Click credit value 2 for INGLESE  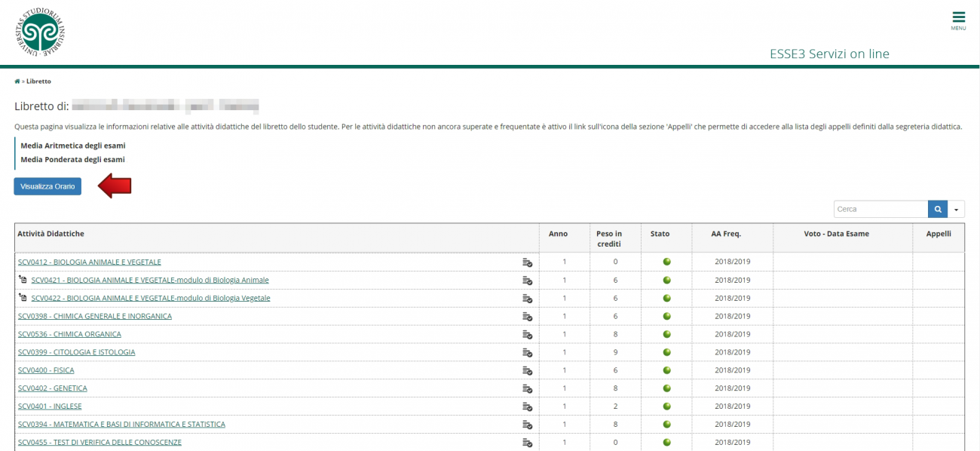tap(615, 407)
